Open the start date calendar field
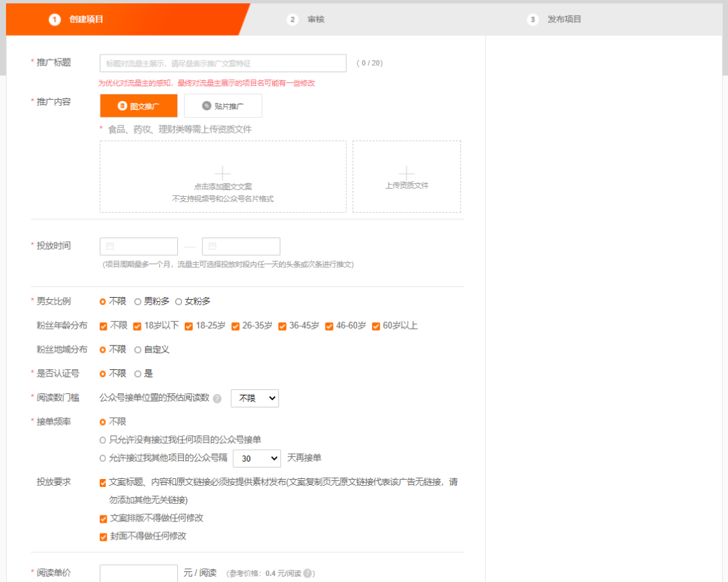Image resolution: width=728 pixels, height=582 pixels. (x=139, y=247)
